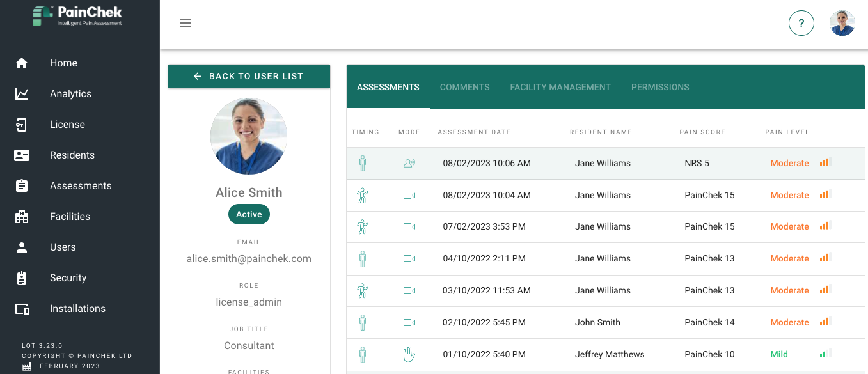Screen dimensions: 868x374
Task: Select the date 08/02/2023 10:06 AM
Action: click(487, 163)
